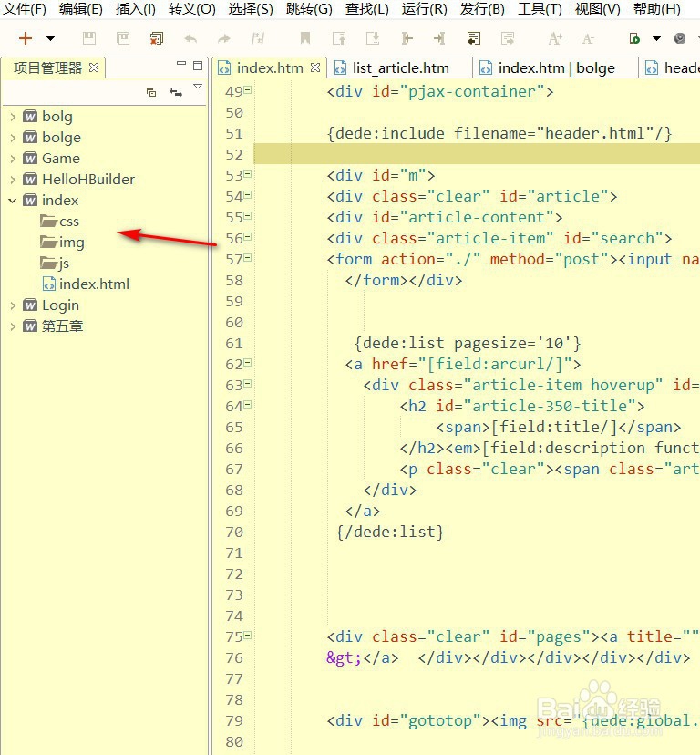
Task: Open the 运行(R) menu
Action: point(424,9)
